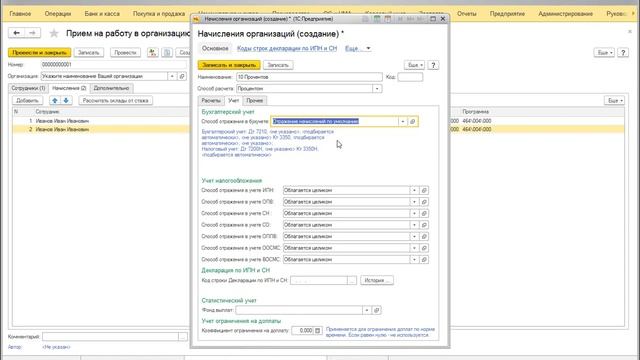Screen dimensions: 640x360
Task: Open the item icon for ОППВ reflection method
Action: pos(424,236)
